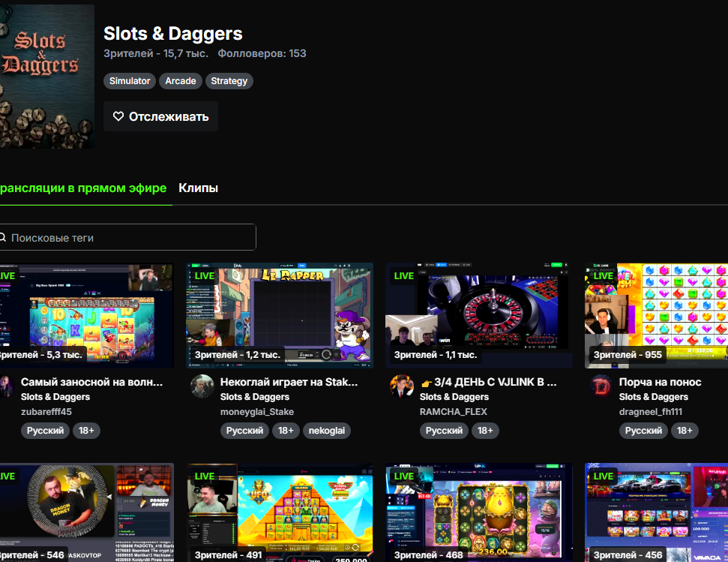Select the nekoglai tag
Image resolution: width=728 pixels, height=562 pixels.
(x=327, y=431)
